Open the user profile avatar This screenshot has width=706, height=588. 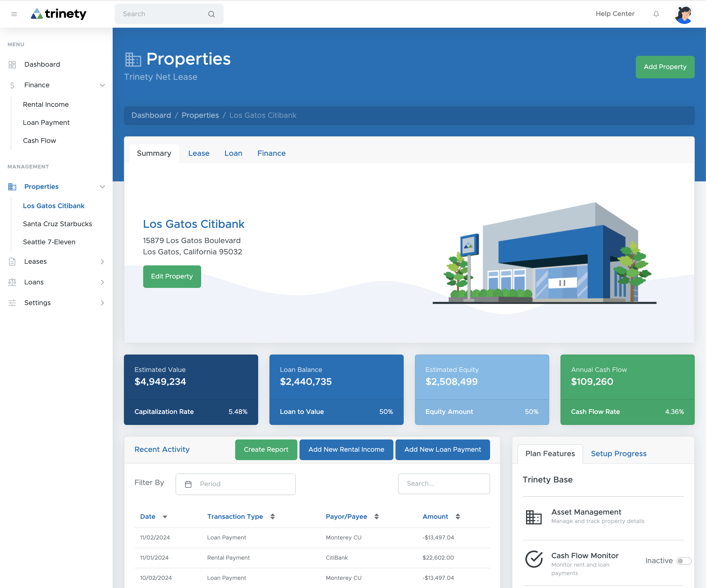(684, 14)
